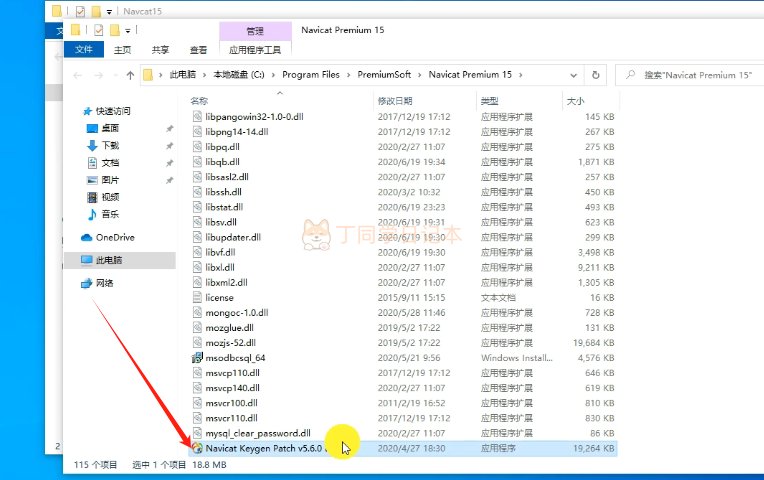
Task: Click the back navigation arrow
Action: [77, 75]
